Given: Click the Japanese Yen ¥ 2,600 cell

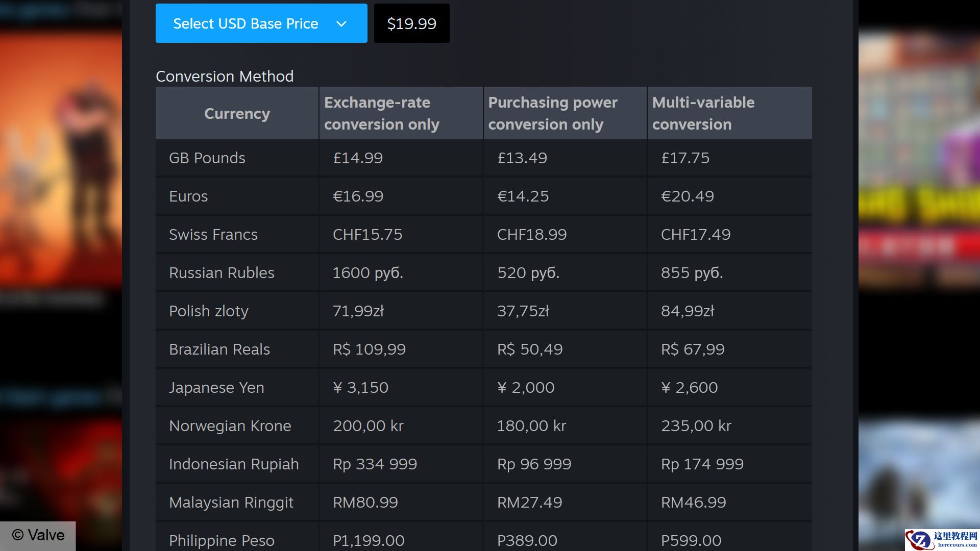Looking at the screenshot, I should [689, 388].
